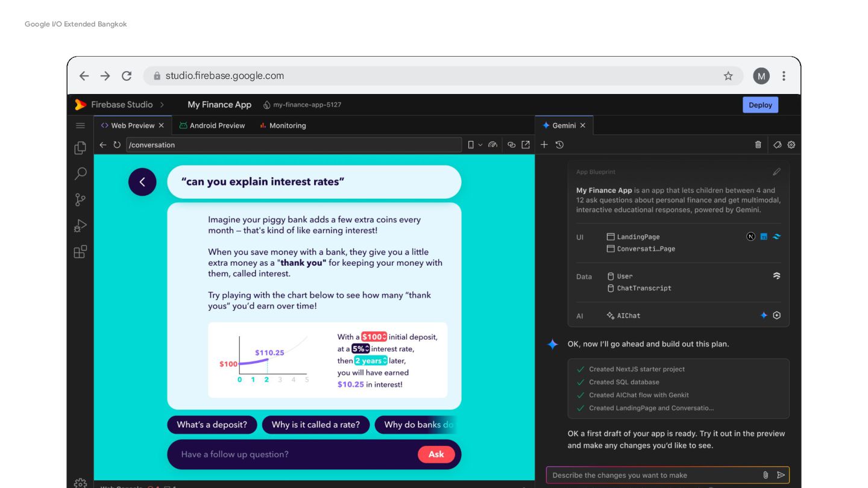Click the My Finance App breadcrumb
Screen dimensions: 868x488
[219, 105]
